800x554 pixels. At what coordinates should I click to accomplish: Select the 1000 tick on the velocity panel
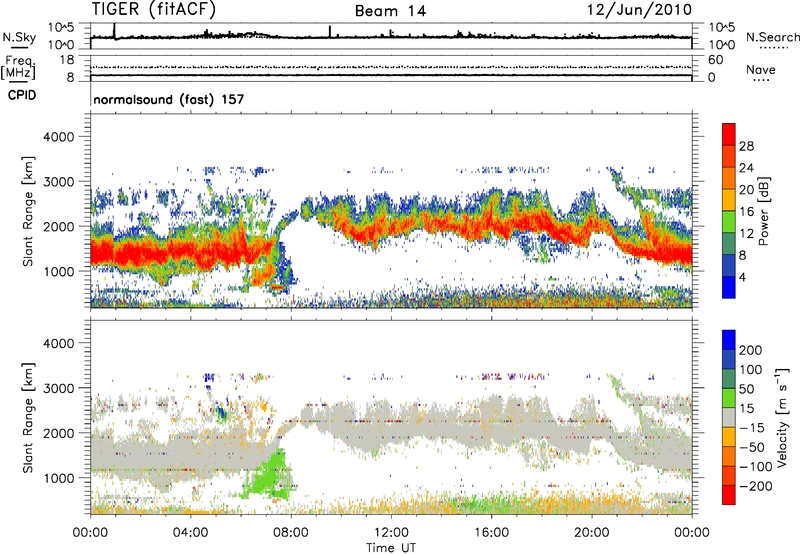point(58,478)
